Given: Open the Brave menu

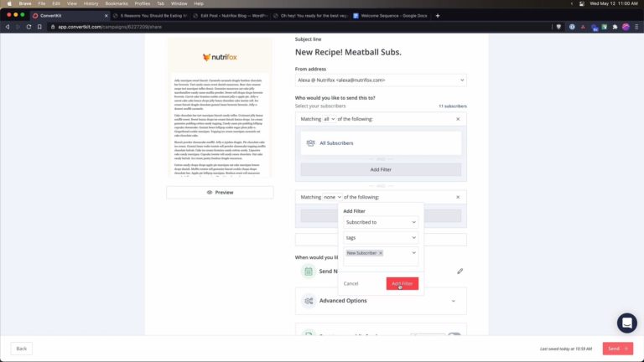Looking at the screenshot, I should (x=25, y=3).
